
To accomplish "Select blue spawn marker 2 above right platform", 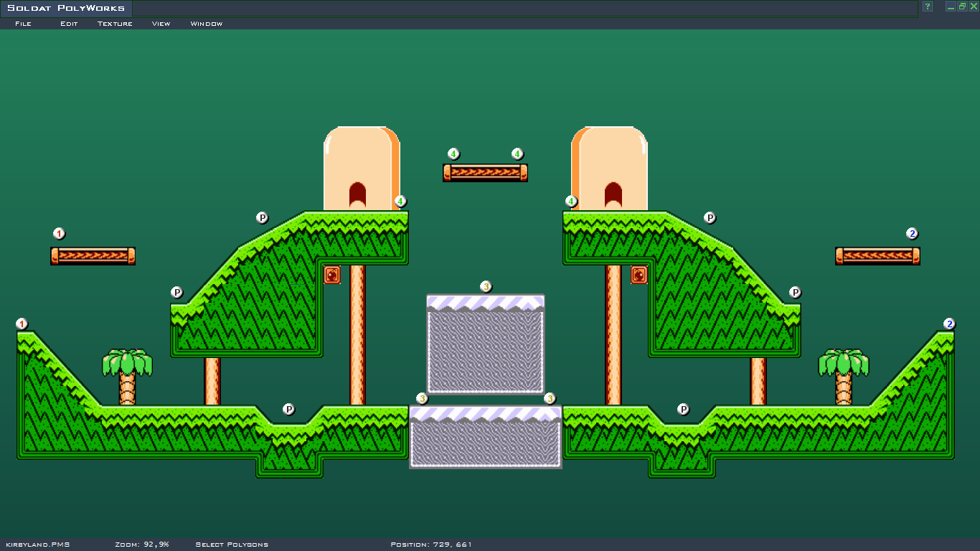I will click(912, 234).
